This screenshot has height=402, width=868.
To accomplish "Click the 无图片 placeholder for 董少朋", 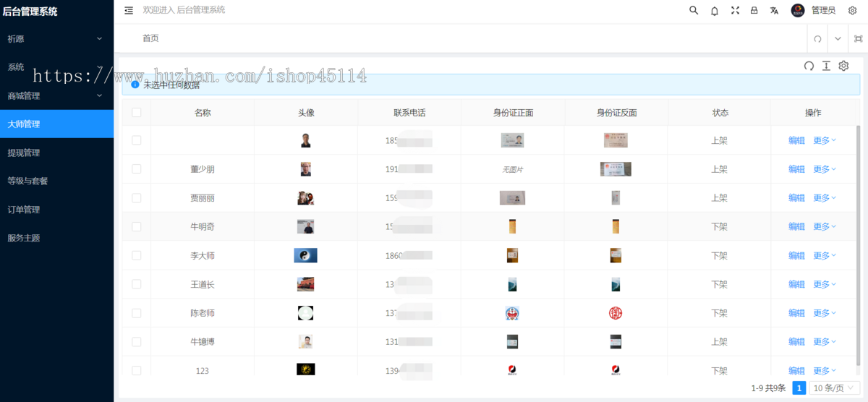I will [512, 169].
